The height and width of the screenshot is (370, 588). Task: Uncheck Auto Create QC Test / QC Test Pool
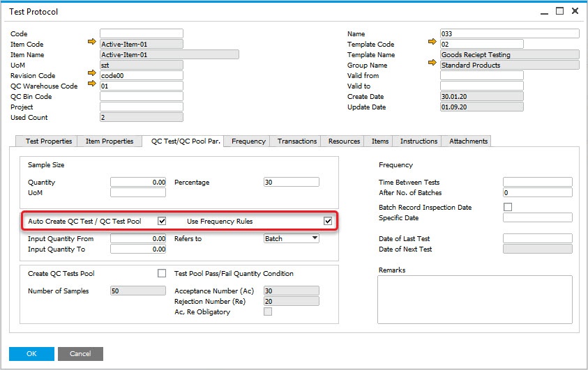click(162, 222)
